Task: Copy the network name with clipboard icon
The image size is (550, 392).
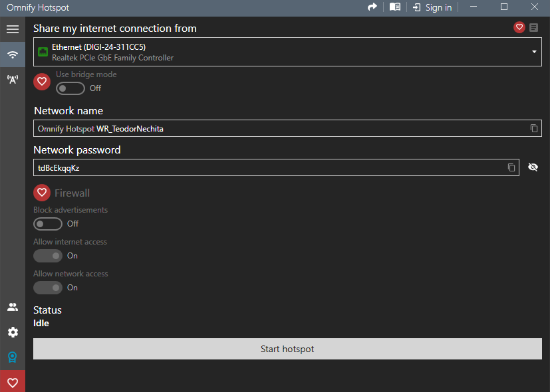Action: [x=534, y=128]
